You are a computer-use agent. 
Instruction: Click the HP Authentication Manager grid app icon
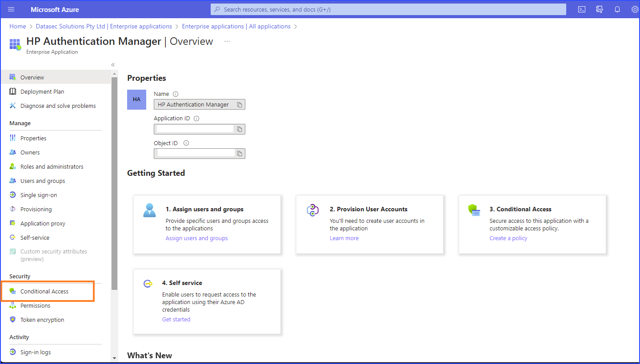tap(15, 45)
